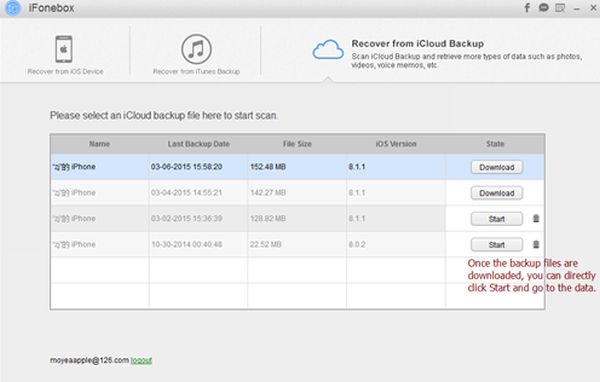Click the 128.82 MB file size cell

(268, 218)
